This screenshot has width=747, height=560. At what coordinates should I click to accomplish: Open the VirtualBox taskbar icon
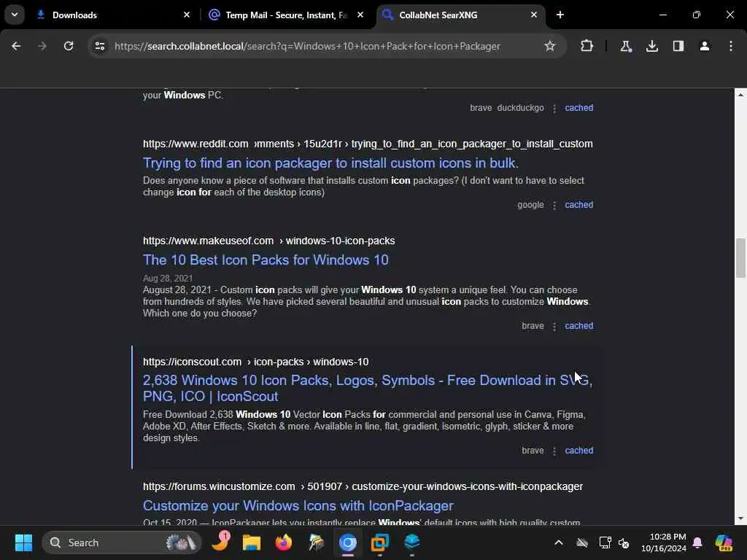379,542
